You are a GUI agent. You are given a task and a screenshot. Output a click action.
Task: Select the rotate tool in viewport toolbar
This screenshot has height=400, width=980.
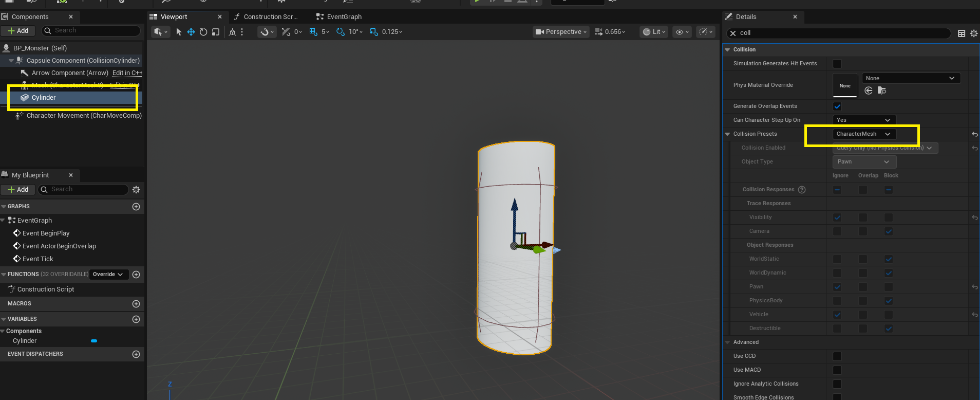[x=203, y=32]
